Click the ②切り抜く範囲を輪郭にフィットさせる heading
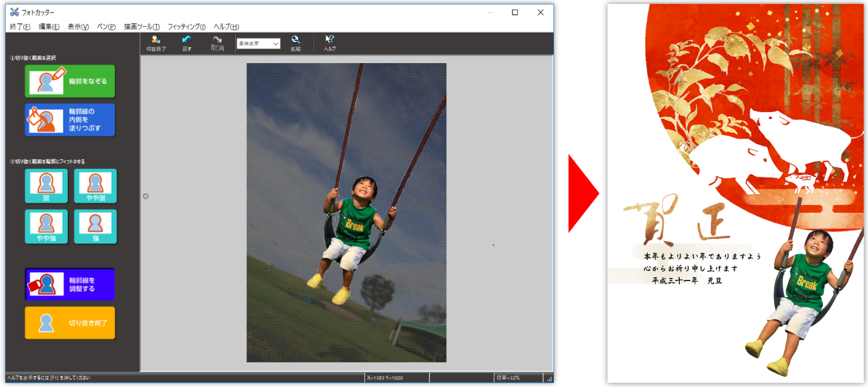This screenshot has width=868, height=387. (x=47, y=161)
